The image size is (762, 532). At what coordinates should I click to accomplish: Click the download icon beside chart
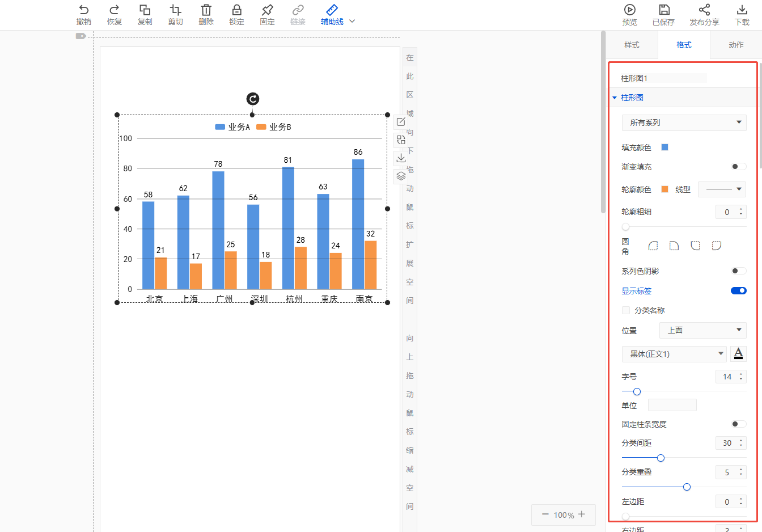(401, 158)
